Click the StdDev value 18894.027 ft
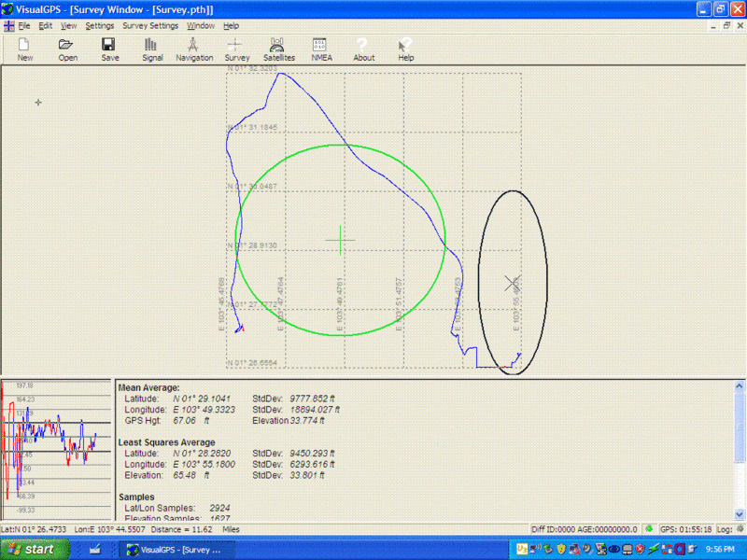The width and height of the screenshot is (747, 560). pyautogui.click(x=315, y=410)
